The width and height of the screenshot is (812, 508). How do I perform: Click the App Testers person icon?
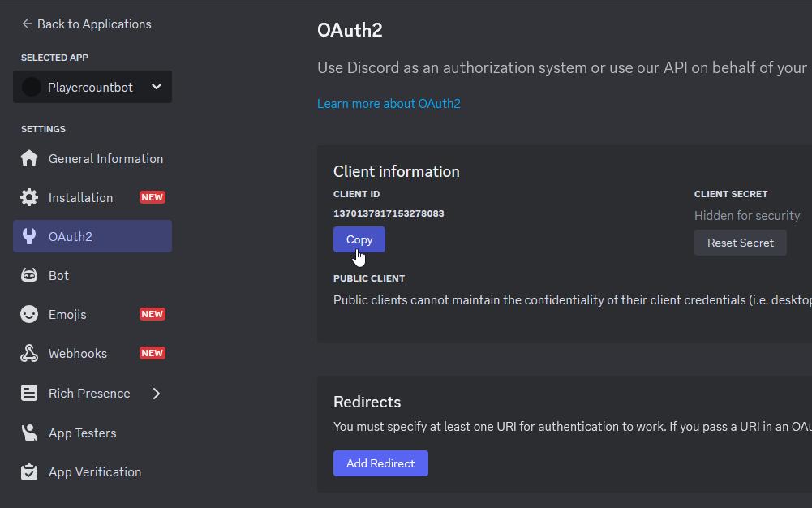tap(29, 433)
